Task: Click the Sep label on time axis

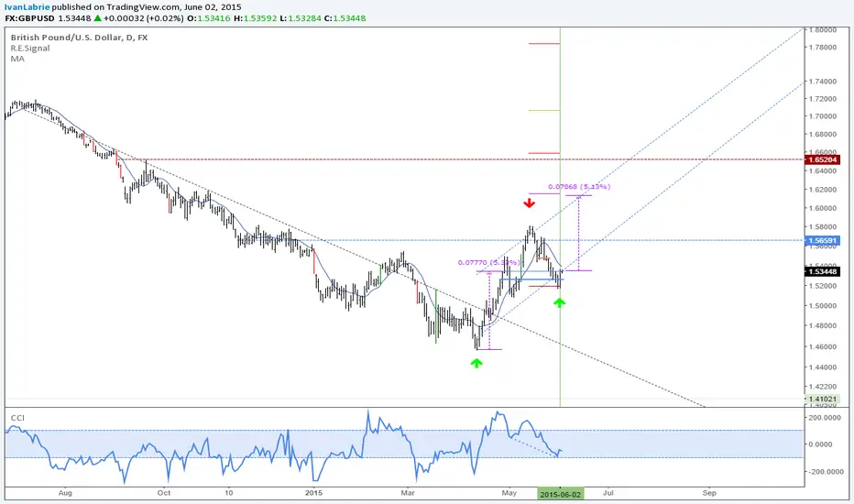Action: 709,493
